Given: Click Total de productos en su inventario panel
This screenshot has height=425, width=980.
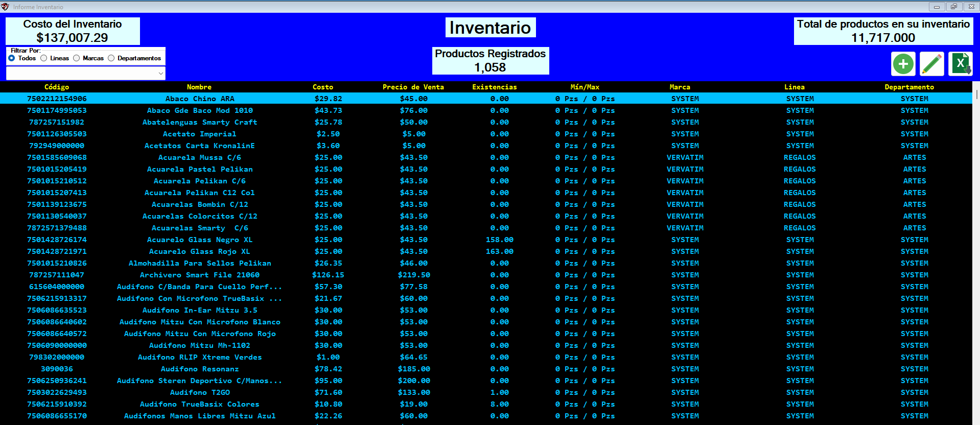Looking at the screenshot, I should pos(883,31).
